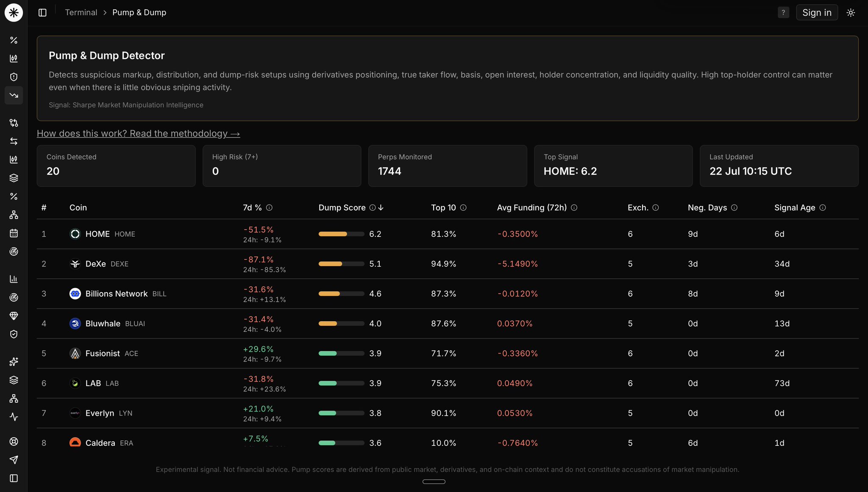Click the info icon next to Signal Age
The image size is (868, 492).
(x=823, y=208)
